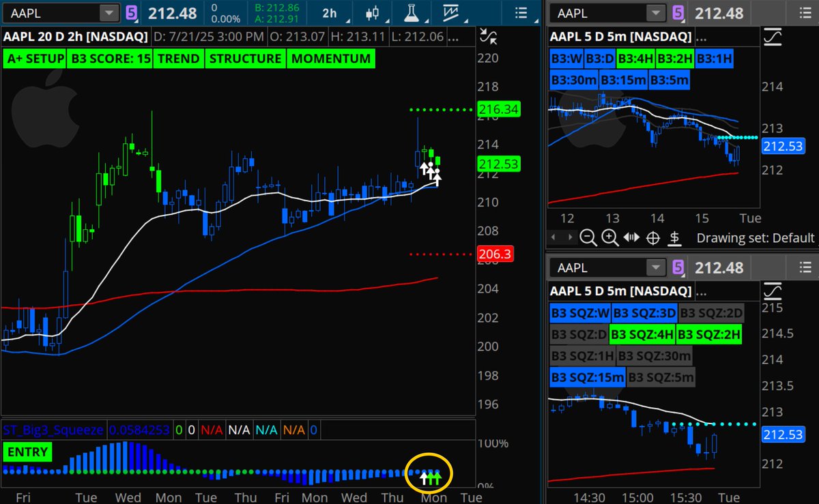Click the TREND label

point(179,59)
